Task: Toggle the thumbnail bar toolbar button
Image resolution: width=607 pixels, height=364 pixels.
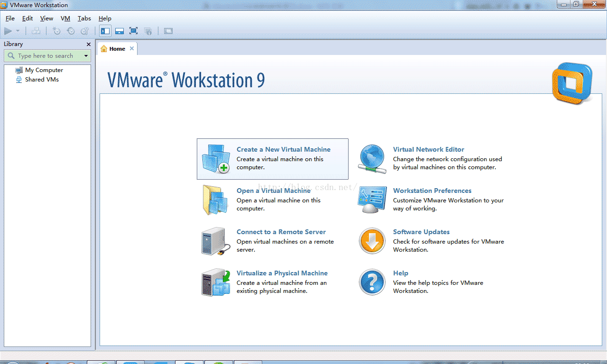Action: (120, 31)
